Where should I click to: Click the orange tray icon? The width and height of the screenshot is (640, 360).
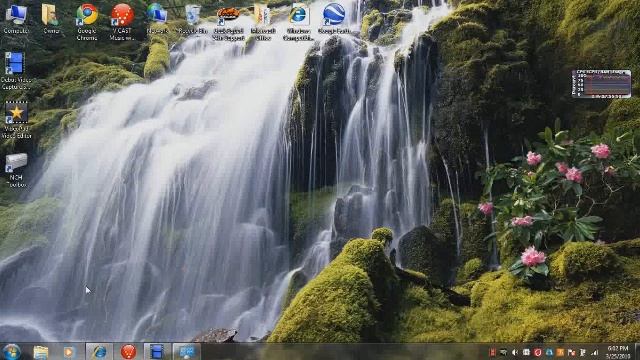point(560,352)
